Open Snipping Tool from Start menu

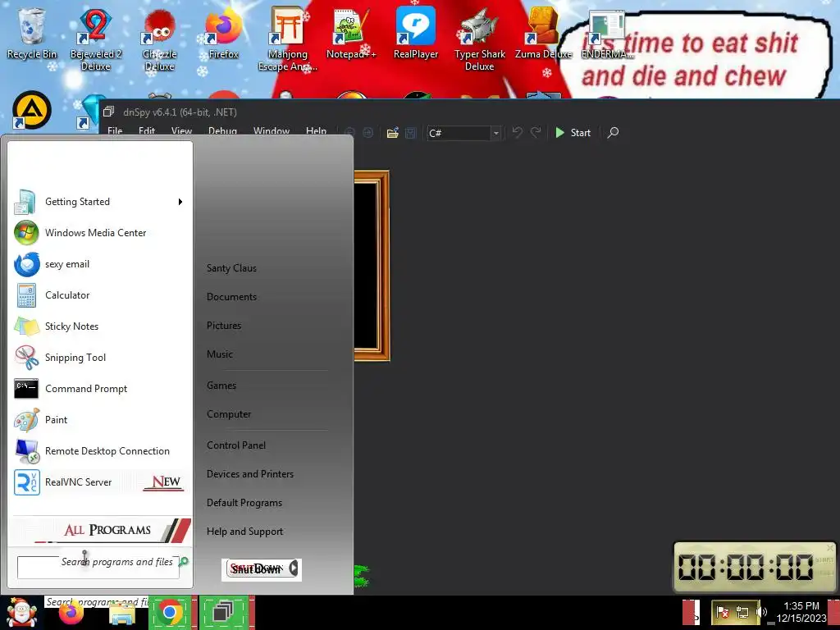point(99,358)
